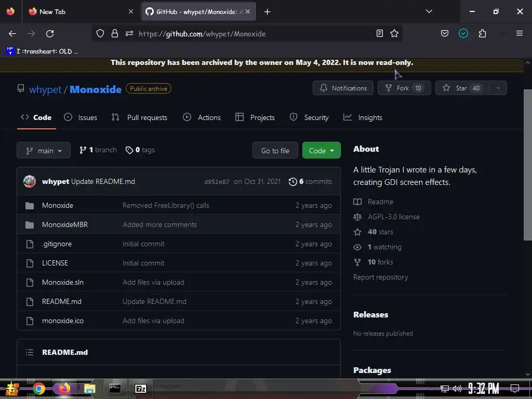Open File Explorer from the taskbar
The width and height of the screenshot is (532, 399).
[x=89, y=389]
